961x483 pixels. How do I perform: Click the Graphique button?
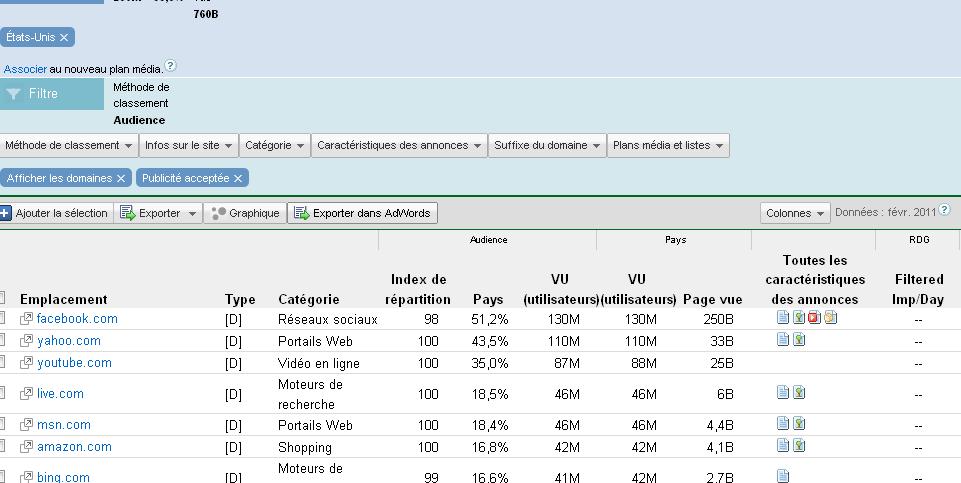pos(245,213)
